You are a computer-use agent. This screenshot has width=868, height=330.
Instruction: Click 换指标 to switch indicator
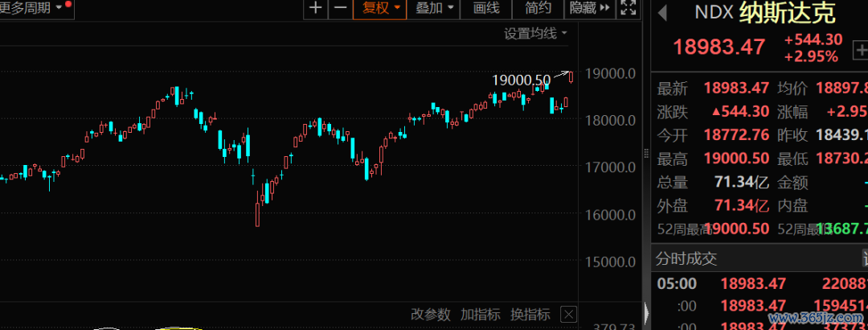[x=530, y=314]
